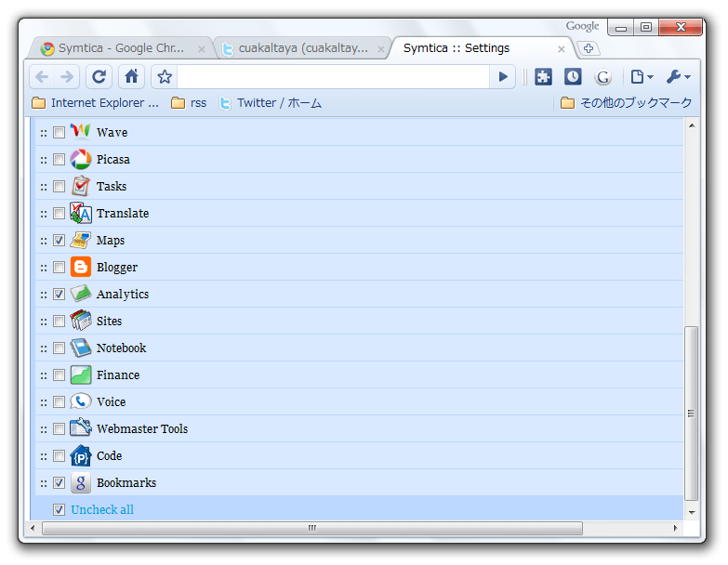Enable the Blogger checkbox

point(59,268)
